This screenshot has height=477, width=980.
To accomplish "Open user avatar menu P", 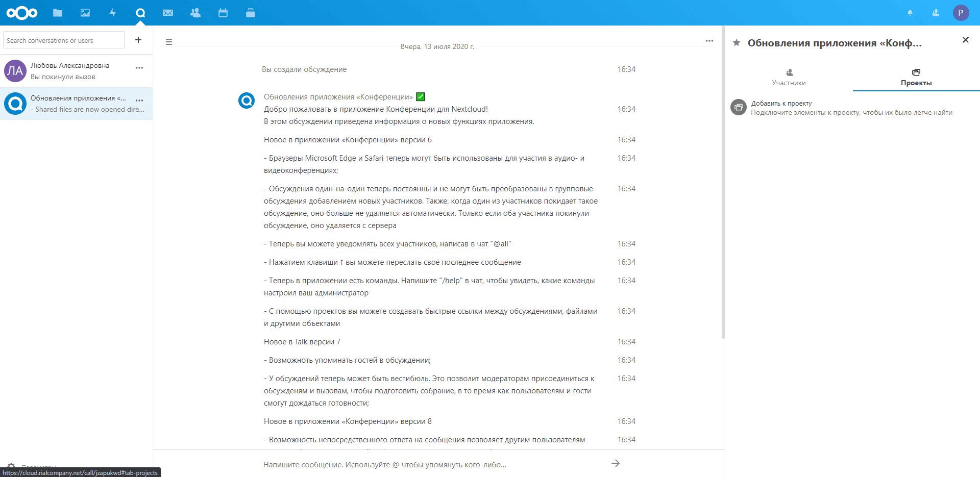I will pos(961,13).
